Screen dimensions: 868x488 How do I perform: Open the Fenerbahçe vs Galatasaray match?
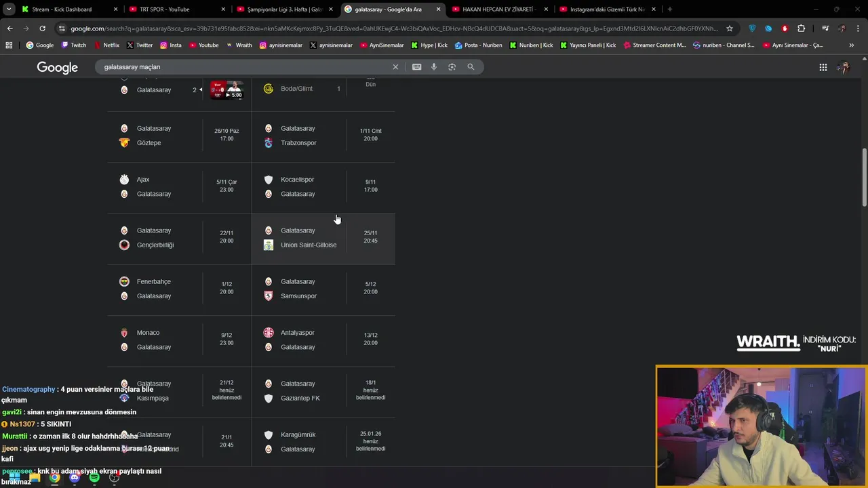pyautogui.click(x=179, y=289)
